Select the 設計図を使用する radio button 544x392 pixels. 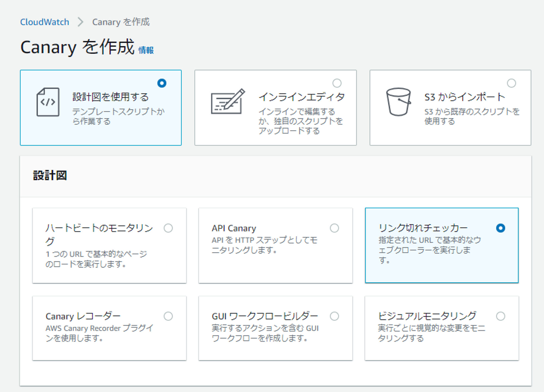click(162, 83)
